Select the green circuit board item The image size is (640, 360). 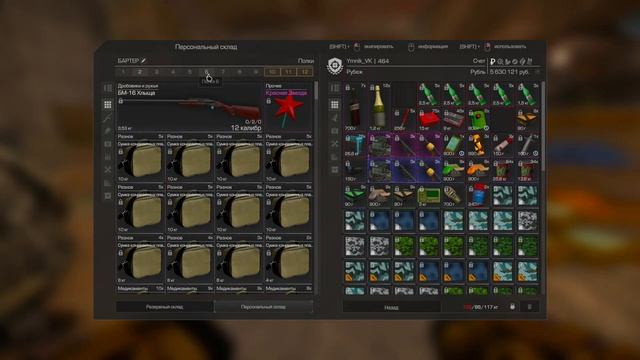[429, 196]
